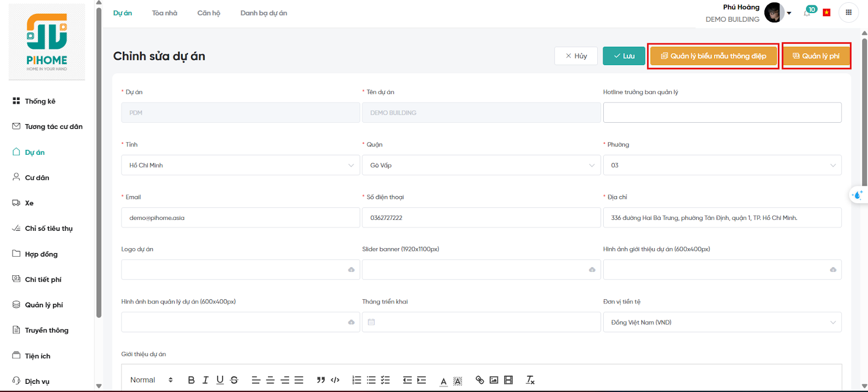Toggle italic formatting in the editor
This screenshot has height=392, width=868.
(x=205, y=380)
